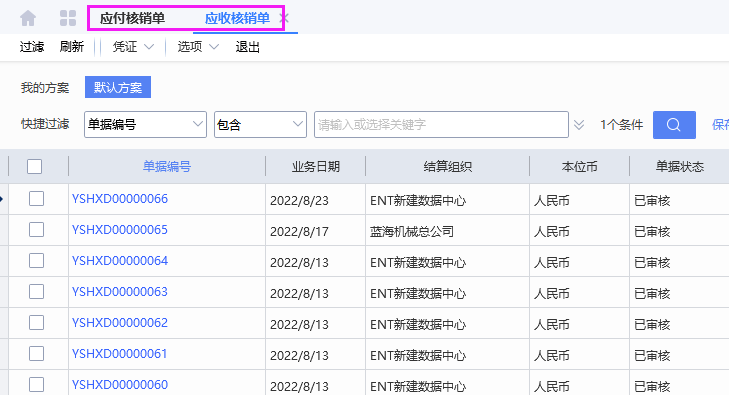Focus the keyword search input field
The image size is (729, 395).
click(x=441, y=125)
